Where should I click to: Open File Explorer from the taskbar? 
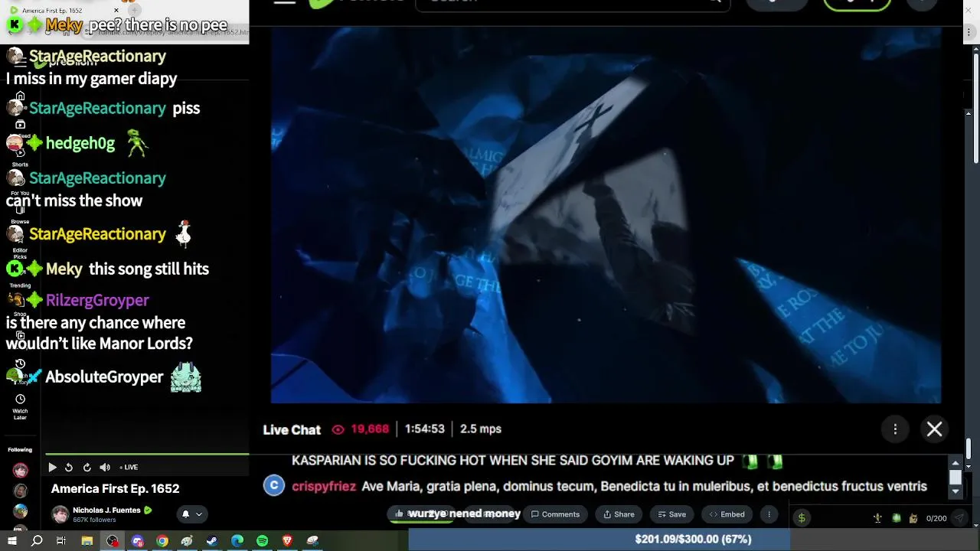click(x=87, y=541)
